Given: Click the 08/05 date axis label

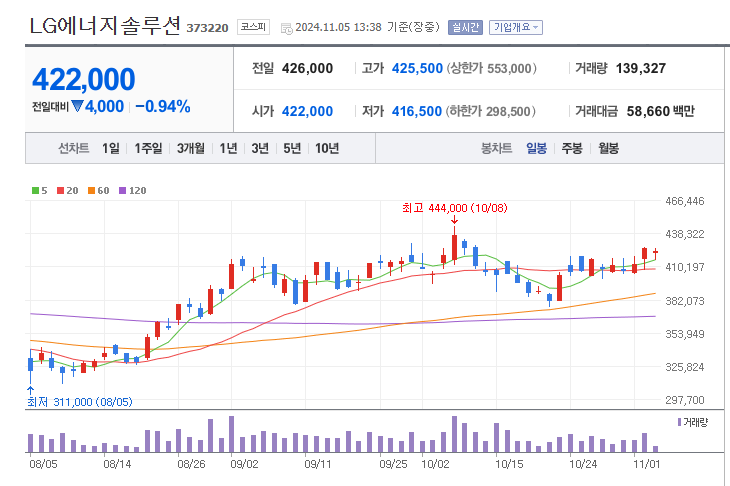Looking at the screenshot, I should click(43, 464).
